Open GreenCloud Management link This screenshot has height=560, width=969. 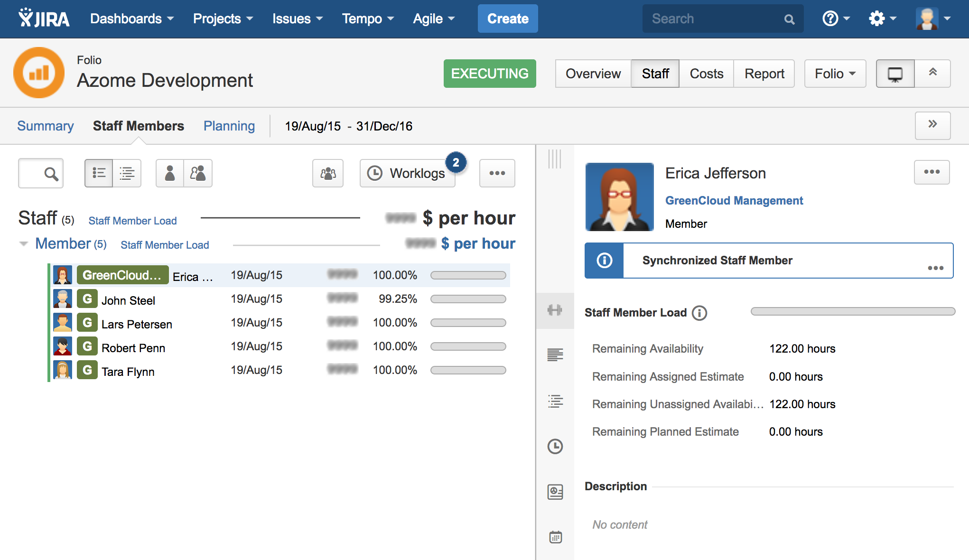tap(734, 201)
